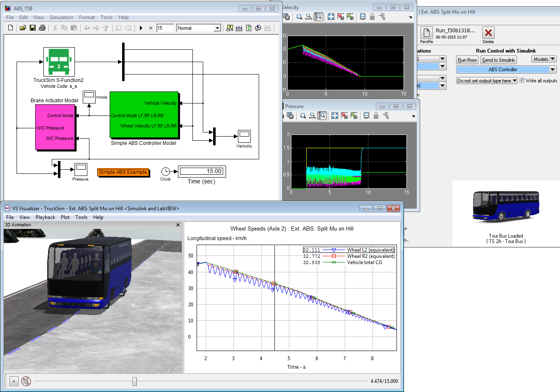Toggle the mute speaker icon in VS Visualizer
The width and height of the screenshot is (560, 392).
[x=26, y=381]
